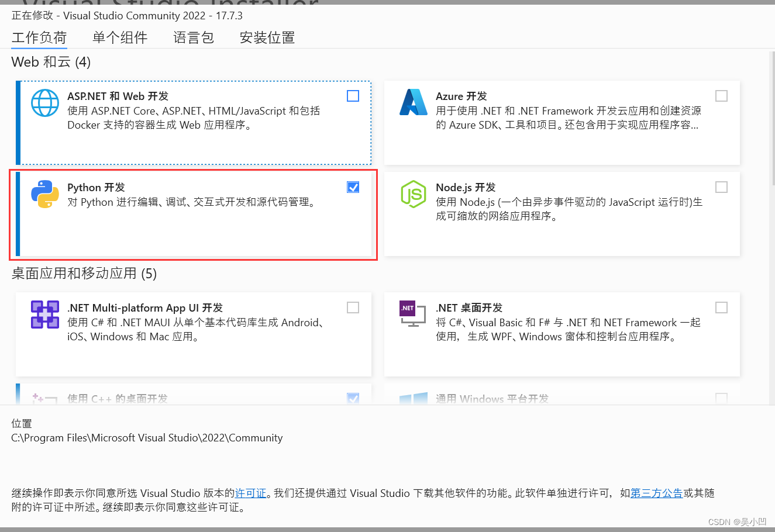Click the install location path text
775x532 pixels.
pos(147,438)
